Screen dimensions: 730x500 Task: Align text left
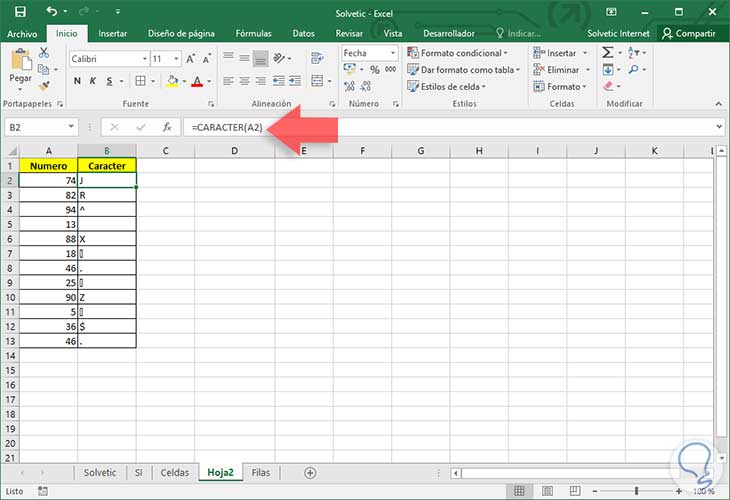pyautogui.click(x=228, y=81)
